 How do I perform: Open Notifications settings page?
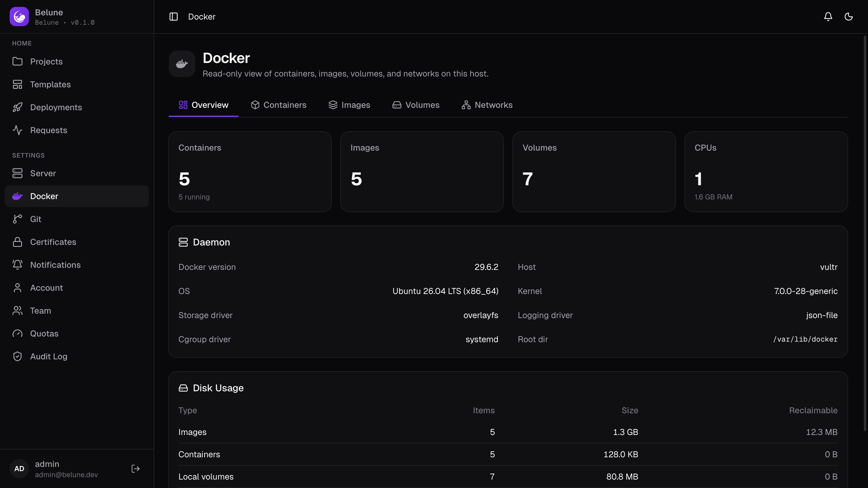77,265
